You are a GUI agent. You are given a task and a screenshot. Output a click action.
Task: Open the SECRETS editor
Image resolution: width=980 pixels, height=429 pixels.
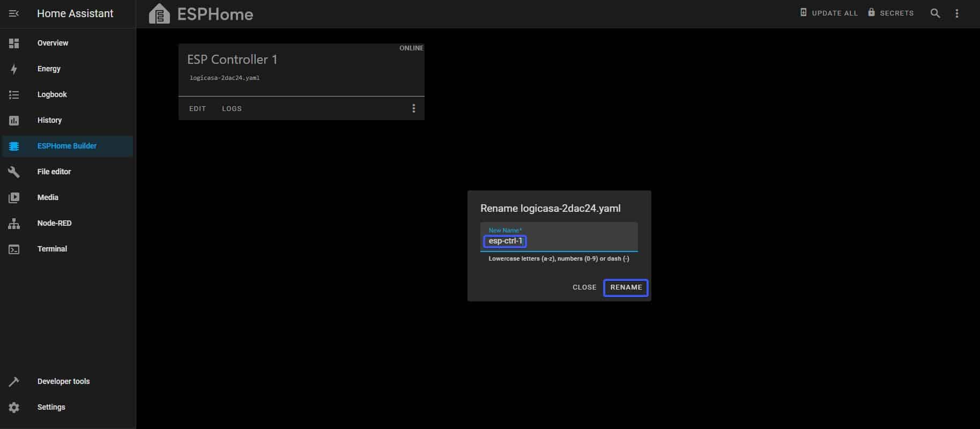[890, 13]
